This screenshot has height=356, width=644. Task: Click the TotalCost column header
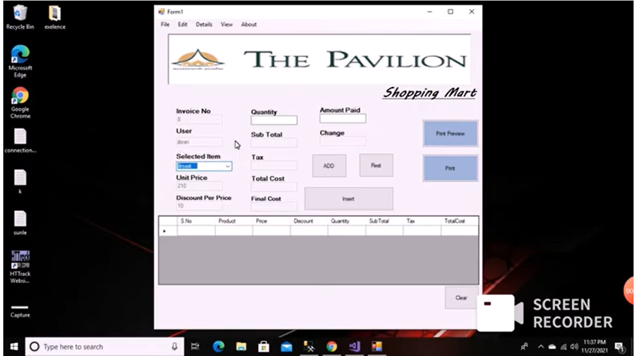[459, 221]
